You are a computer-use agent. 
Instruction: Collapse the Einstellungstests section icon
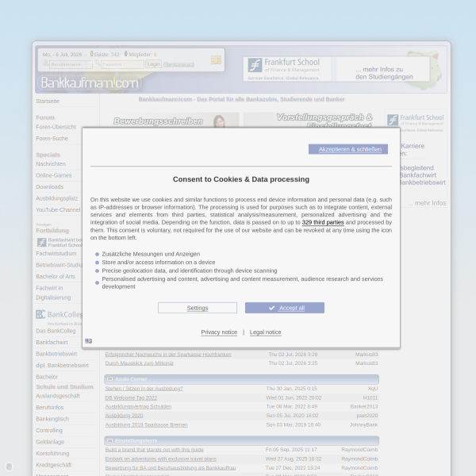tap(110, 440)
